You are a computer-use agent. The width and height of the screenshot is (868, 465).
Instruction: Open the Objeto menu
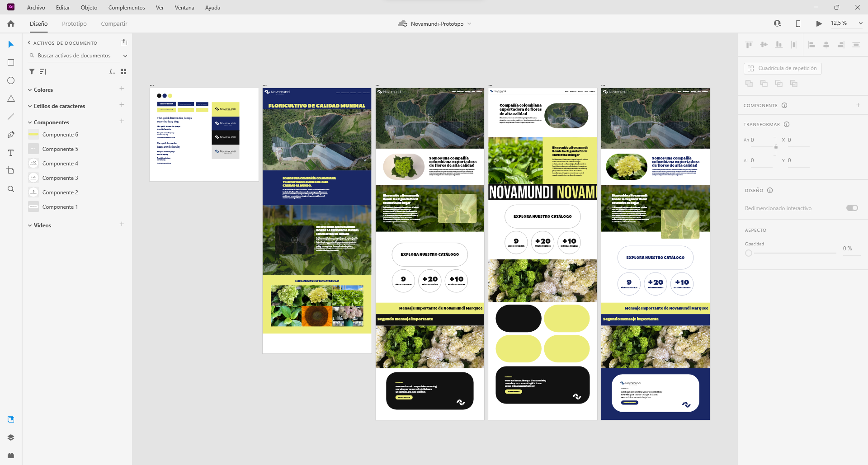[89, 7]
